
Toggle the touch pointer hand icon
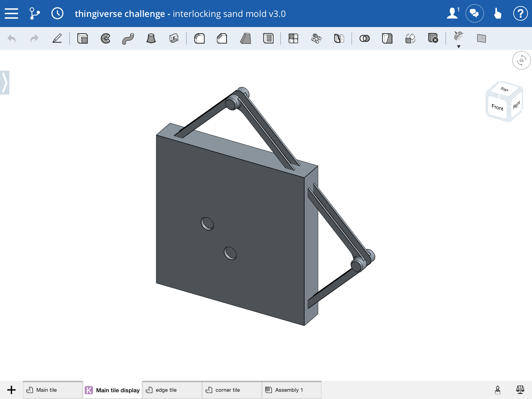[x=497, y=14]
